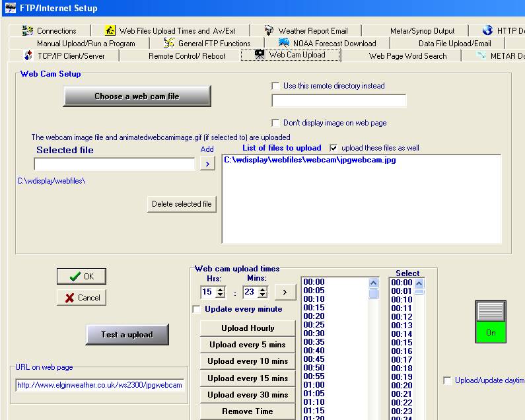The width and height of the screenshot is (525, 420).
Task: Increase the Hrs spinner value
Action: point(221,289)
